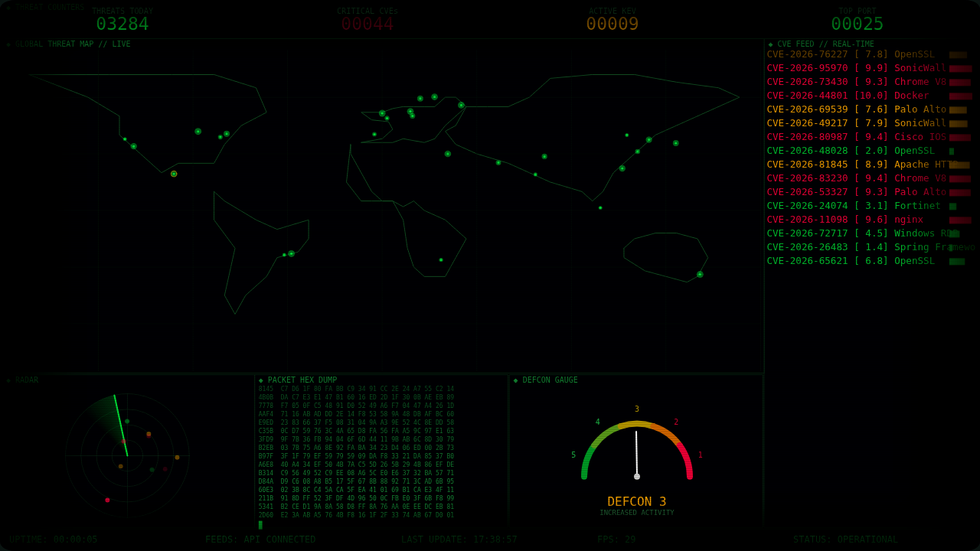Click the DEFCON 3 level label
This screenshot has width=980, height=551.
(x=637, y=501)
